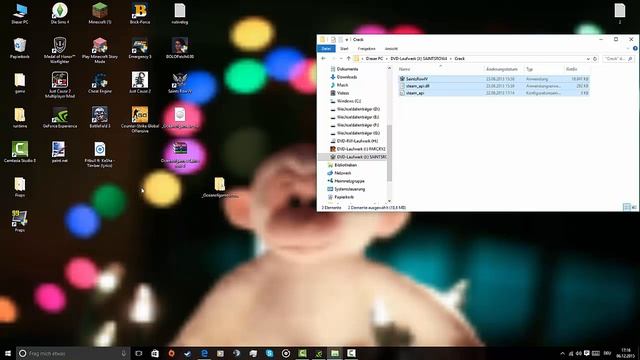The height and width of the screenshot is (360, 640).
Task: Switch to details view in status bar
Action: tap(627, 207)
